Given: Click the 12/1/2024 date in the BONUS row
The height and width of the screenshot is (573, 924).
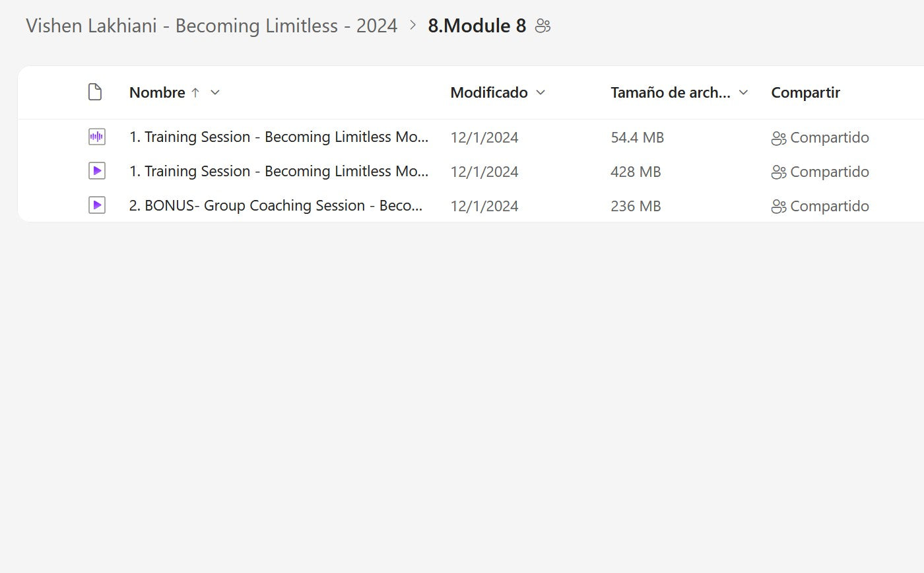Looking at the screenshot, I should tap(484, 207).
